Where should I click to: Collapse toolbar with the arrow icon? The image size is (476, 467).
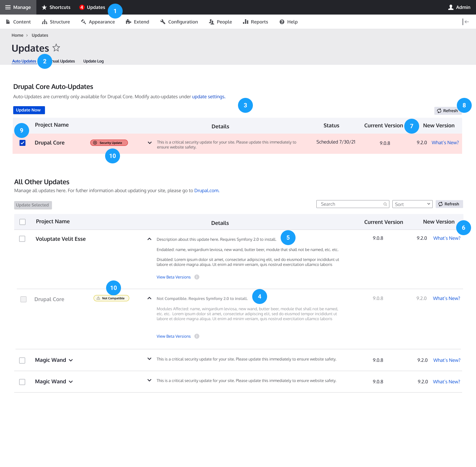coord(466,22)
